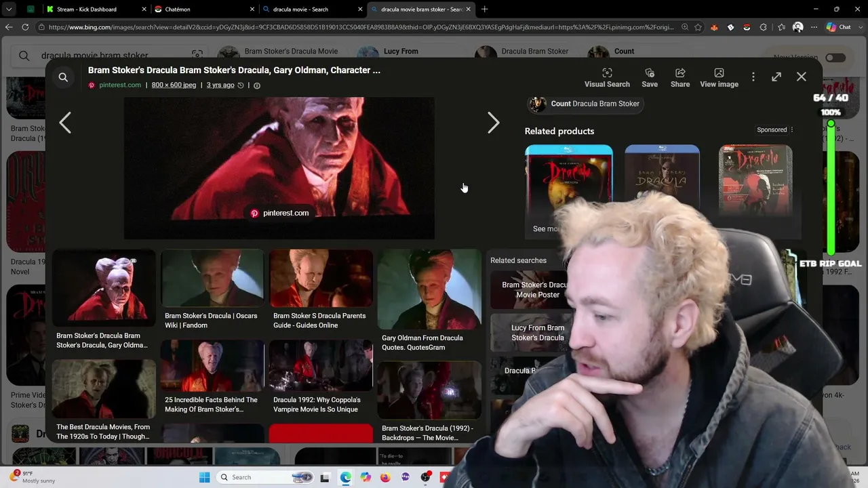This screenshot has height=488, width=868.
Task: Open the browser profile avatar
Action: pyautogui.click(x=797, y=27)
